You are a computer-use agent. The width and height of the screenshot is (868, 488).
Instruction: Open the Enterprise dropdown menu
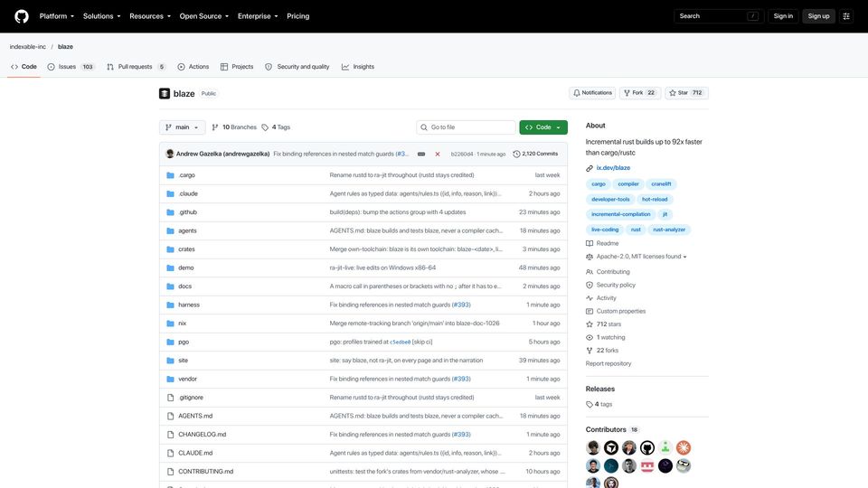[258, 16]
